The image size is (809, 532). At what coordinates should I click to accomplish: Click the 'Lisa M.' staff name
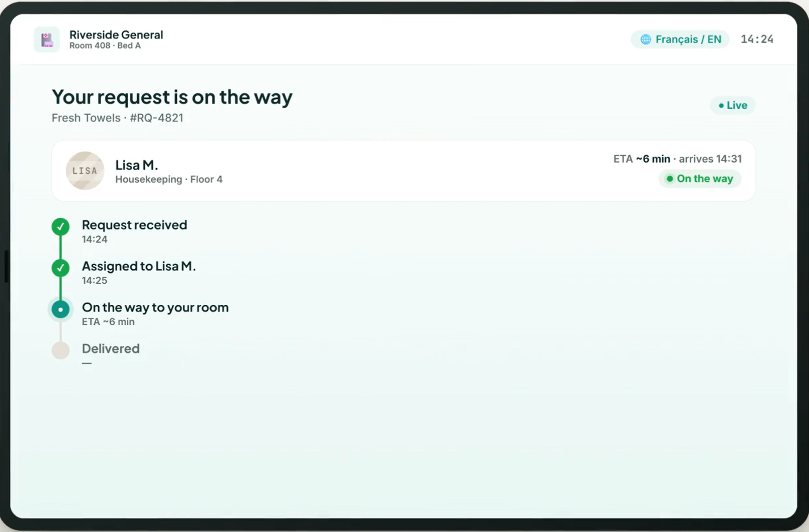tap(137, 165)
